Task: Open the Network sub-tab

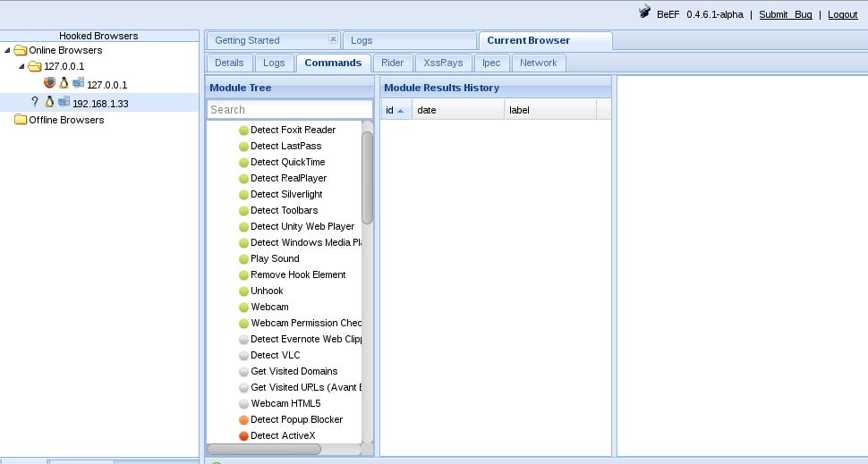Action: [x=539, y=63]
